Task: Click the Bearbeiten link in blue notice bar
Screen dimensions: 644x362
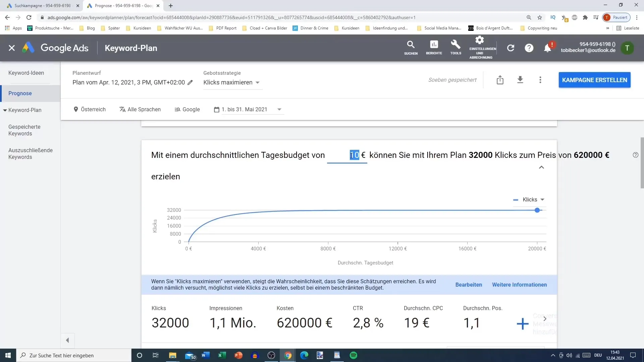Action: pyautogui.click(x=468, y=284)
